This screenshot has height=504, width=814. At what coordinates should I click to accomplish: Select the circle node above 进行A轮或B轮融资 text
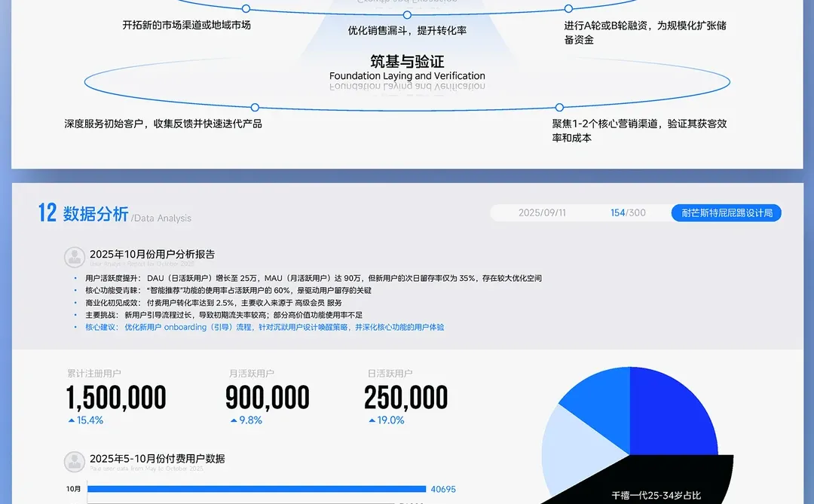[568, 8]
